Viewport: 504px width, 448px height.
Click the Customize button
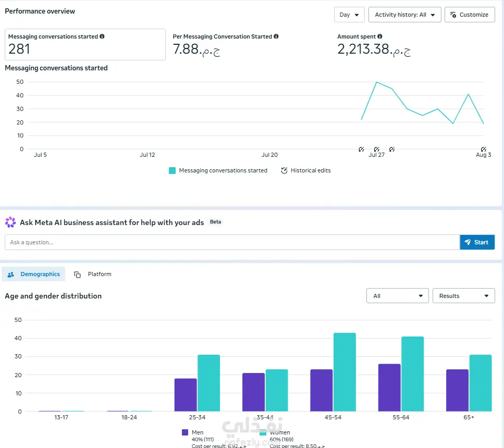470,15
